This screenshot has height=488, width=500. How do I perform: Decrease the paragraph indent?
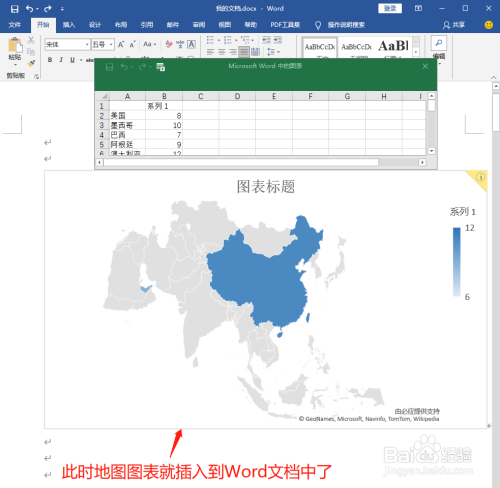(266, 40)
